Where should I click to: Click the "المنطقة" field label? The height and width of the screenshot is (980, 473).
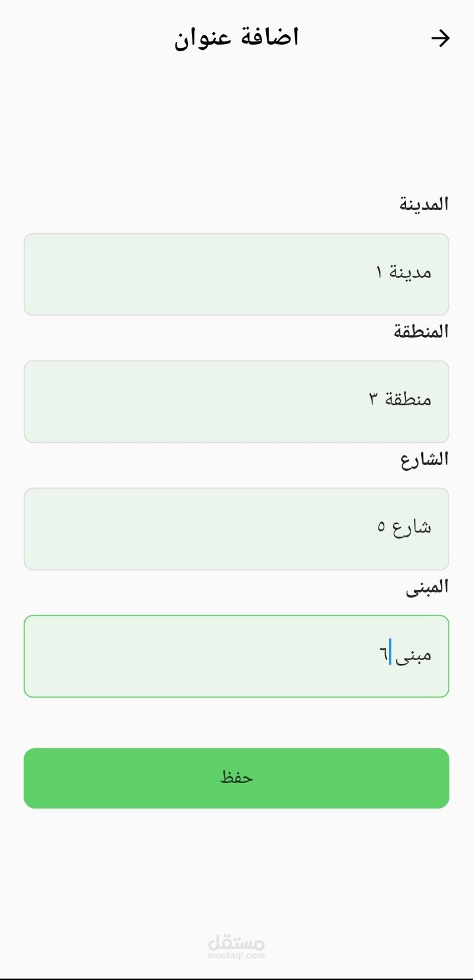coord(421,332)
